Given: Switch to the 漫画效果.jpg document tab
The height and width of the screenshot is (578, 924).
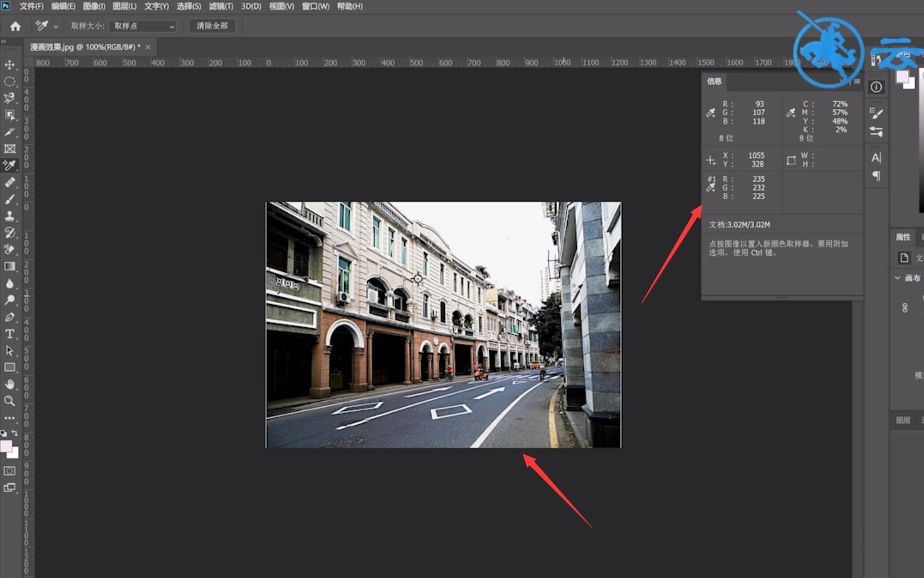Looking at the screenshot, I should (x=85, y=47).
